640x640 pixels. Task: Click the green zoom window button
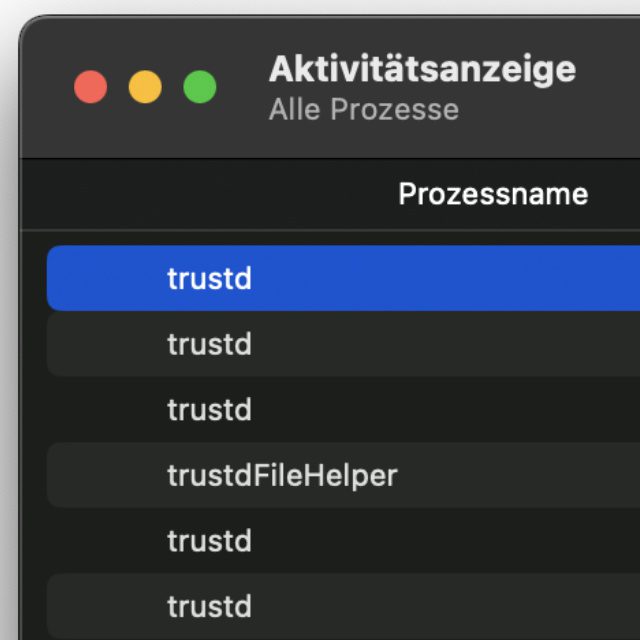[200, 87]
